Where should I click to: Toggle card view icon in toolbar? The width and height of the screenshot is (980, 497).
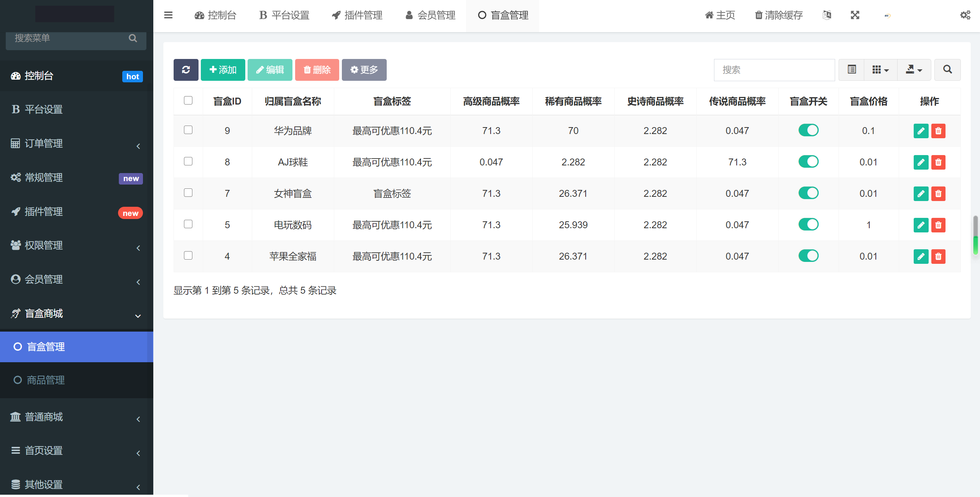tap(852, 70)
